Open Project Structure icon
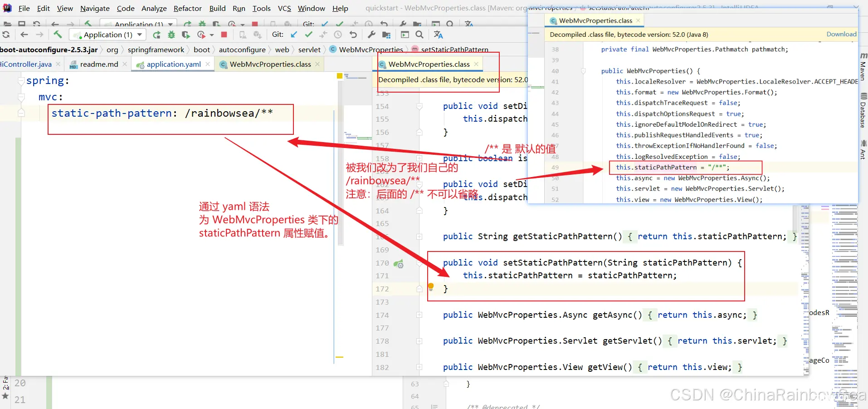Screen dimensions: 868x409 pos(386,34)
